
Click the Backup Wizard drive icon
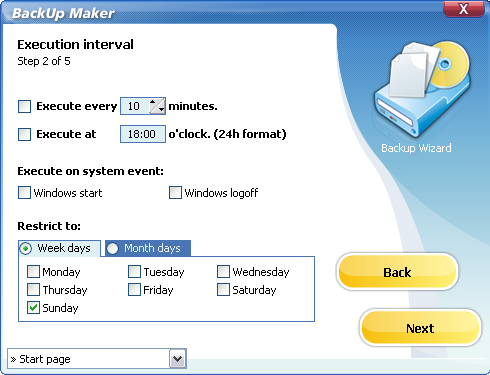pyautogui.click(x=422, y=88)
